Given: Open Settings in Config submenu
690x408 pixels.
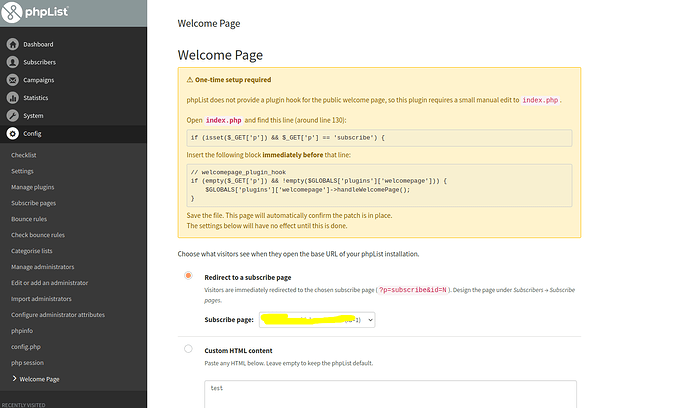Looking at the screenshot, I should tap(22, 171).
